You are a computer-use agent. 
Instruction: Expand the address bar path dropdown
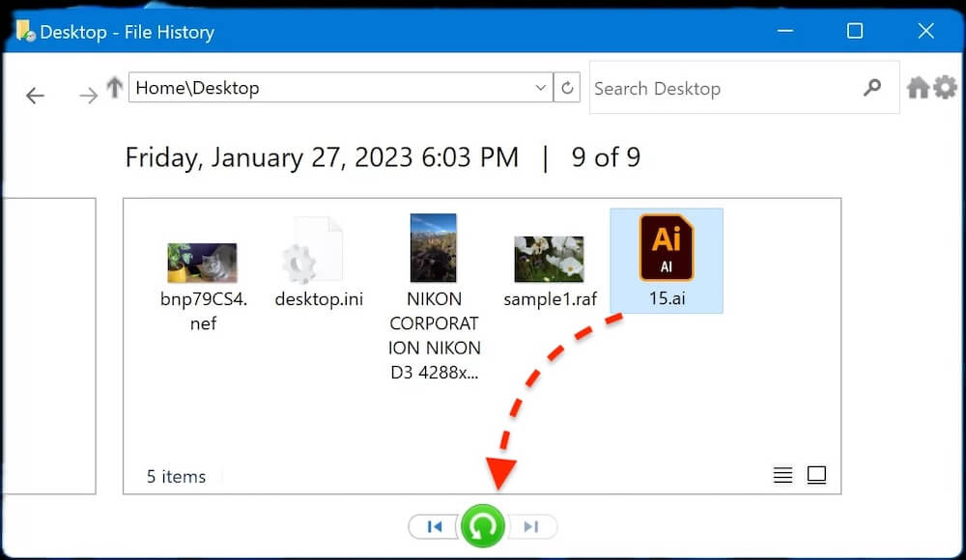point(541,88)
